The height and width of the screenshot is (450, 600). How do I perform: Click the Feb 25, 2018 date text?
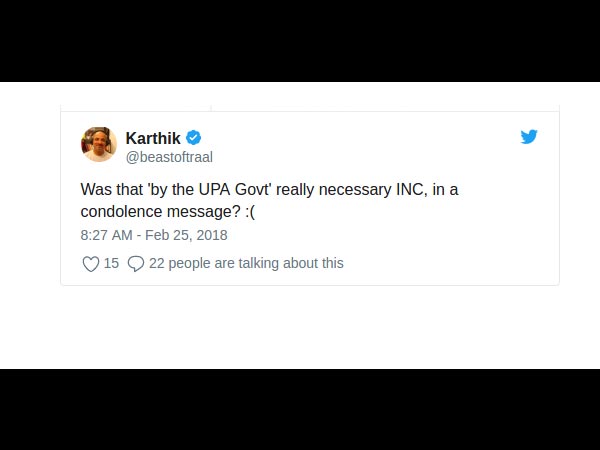coord(186,235)
